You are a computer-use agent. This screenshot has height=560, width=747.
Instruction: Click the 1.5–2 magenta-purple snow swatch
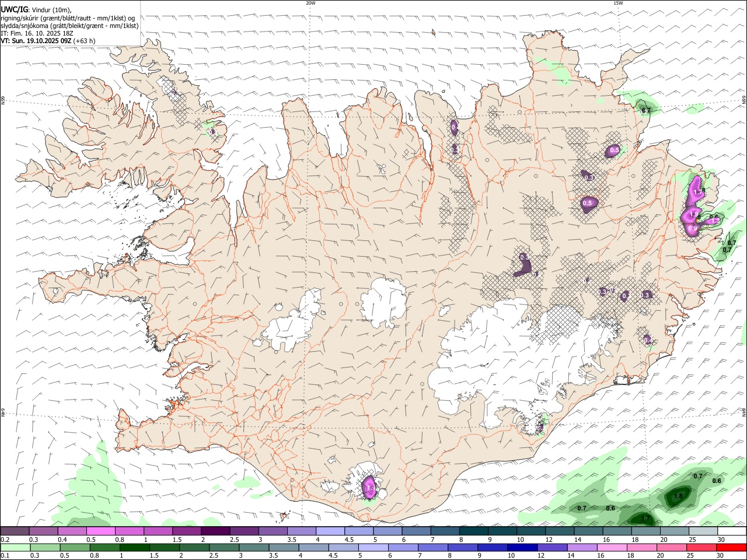pyautogui.click(x=186, y=531)
